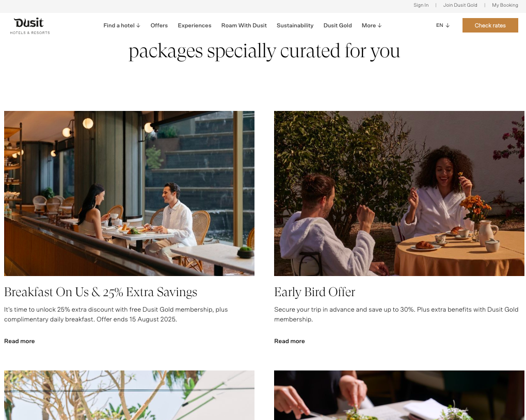Image resolution: width=526 pixels, height=420 pixels.
Task: Open the Dusit Gold menu item
Action: (338, 25)
